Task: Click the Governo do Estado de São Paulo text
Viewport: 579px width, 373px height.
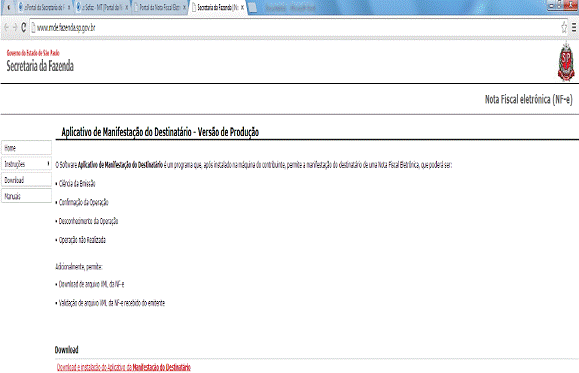Action: pyautogui.click(x=33, y=53)
